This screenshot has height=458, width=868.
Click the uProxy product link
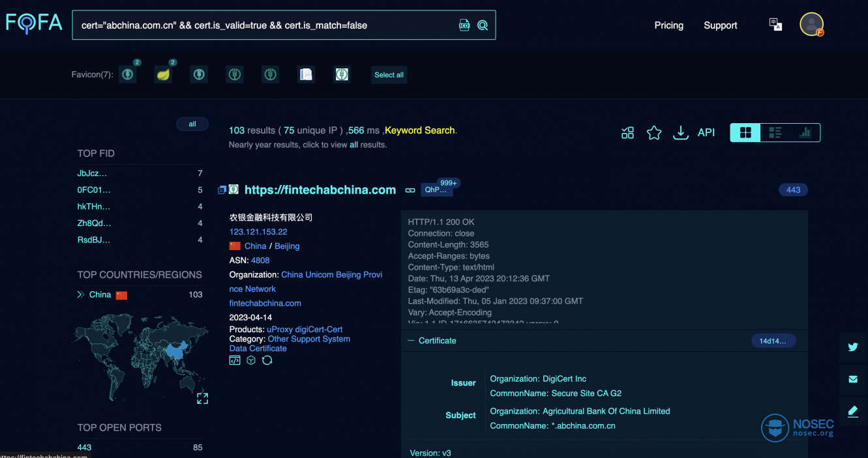click(280, 330)
